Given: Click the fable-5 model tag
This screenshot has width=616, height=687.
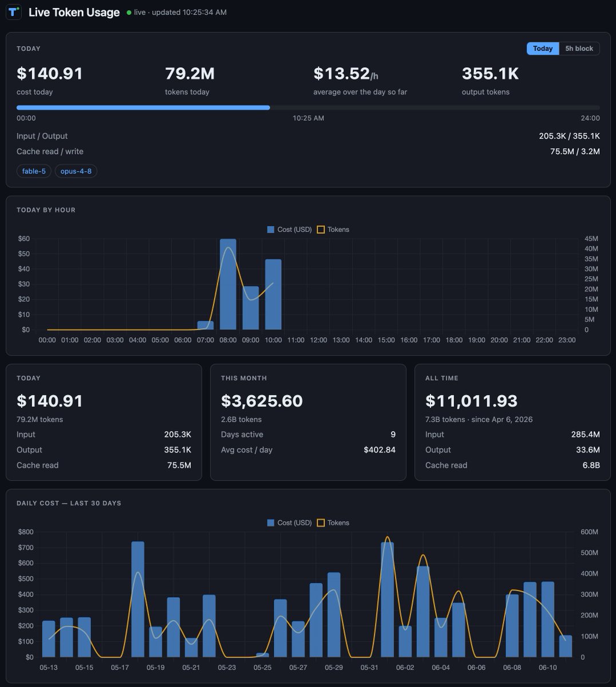Looking at the screenshot, I should [x=34, y=171].
